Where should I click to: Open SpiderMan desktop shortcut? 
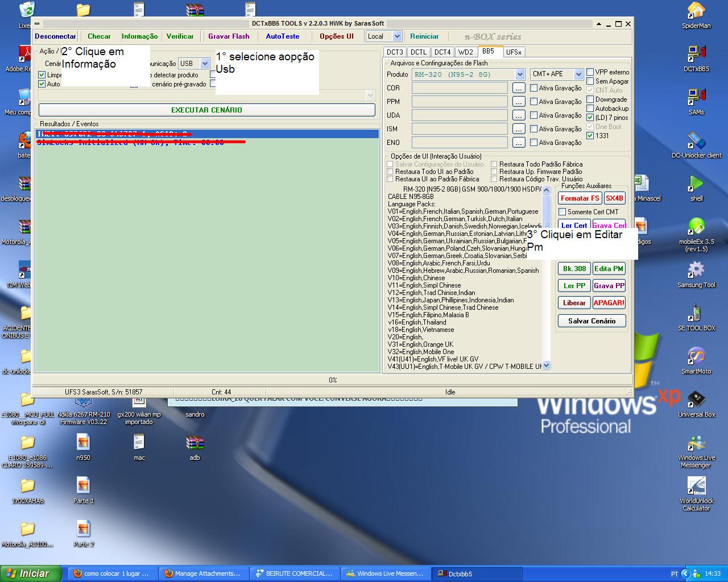click(x=696, y=15)
